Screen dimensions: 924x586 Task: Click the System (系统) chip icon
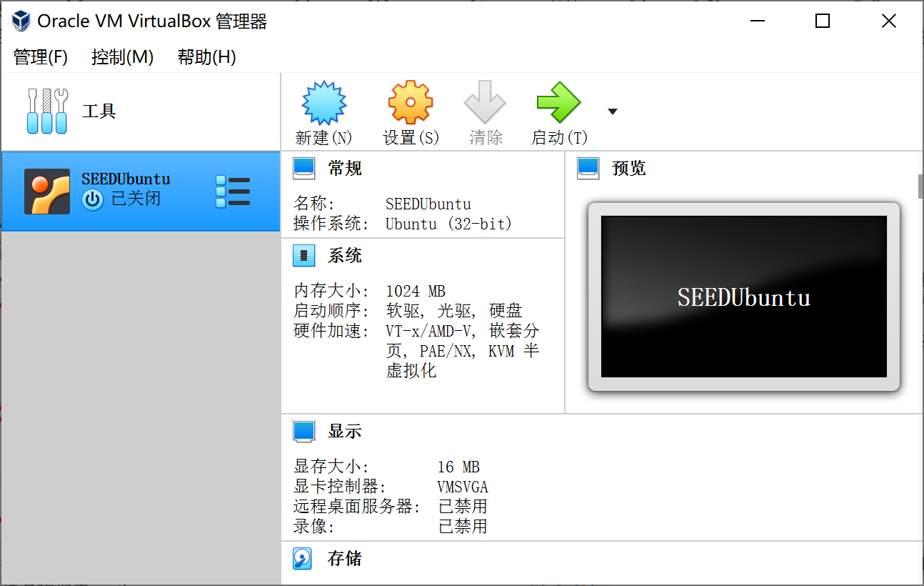tap(304, 256)
